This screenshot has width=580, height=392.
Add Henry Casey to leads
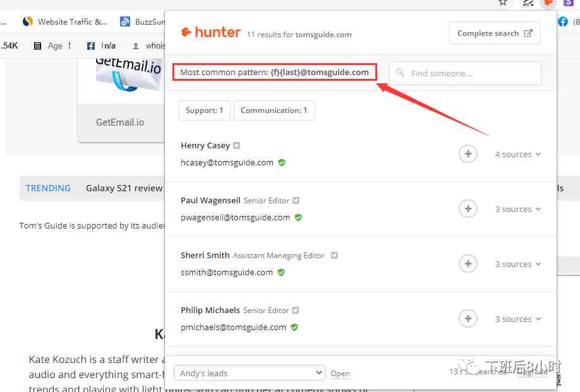468,153
